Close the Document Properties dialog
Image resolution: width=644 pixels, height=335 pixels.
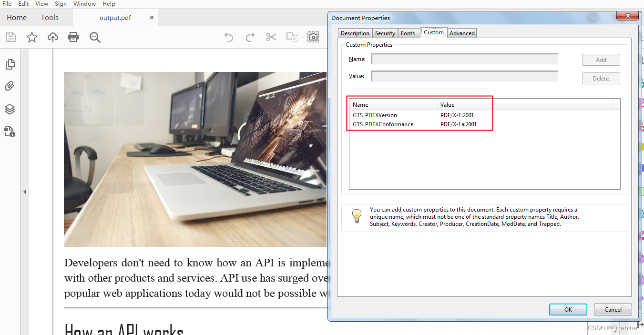(627, 16)
